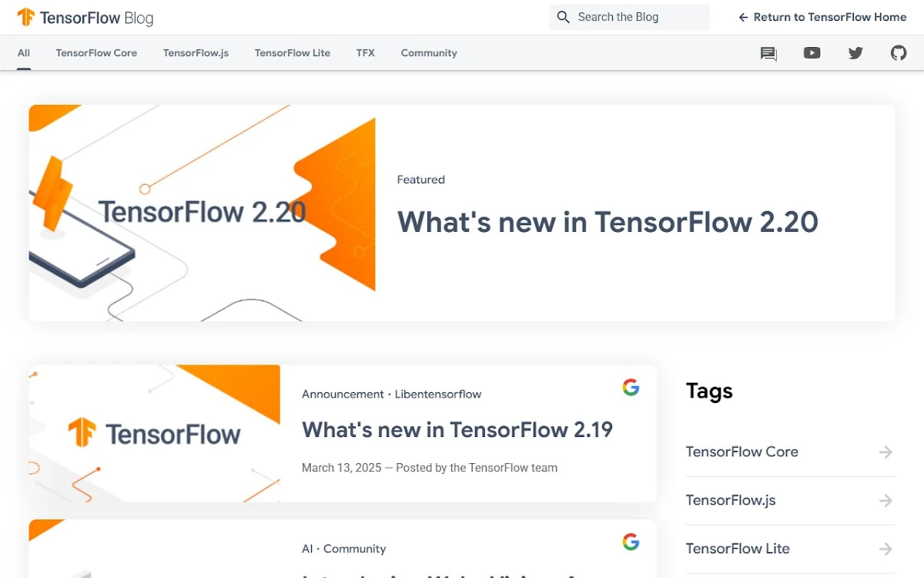924x578 pixels.
Task: Click Google logo on AI Community card
Action: click(x=631, y=542)
